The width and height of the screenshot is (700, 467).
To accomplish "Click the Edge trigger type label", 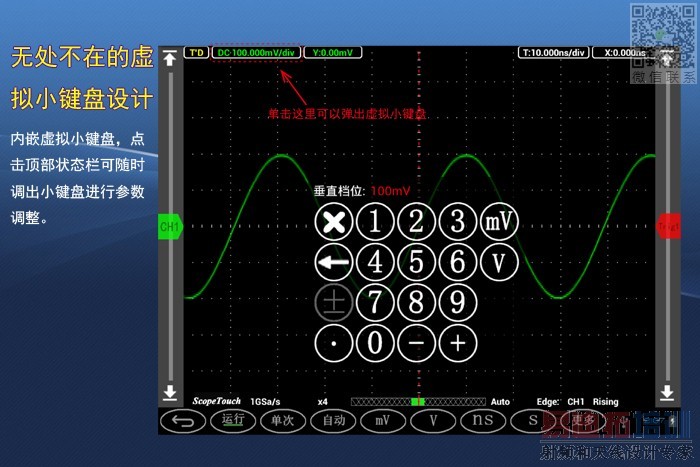I will pyautogui.click(x=548, y=402).
